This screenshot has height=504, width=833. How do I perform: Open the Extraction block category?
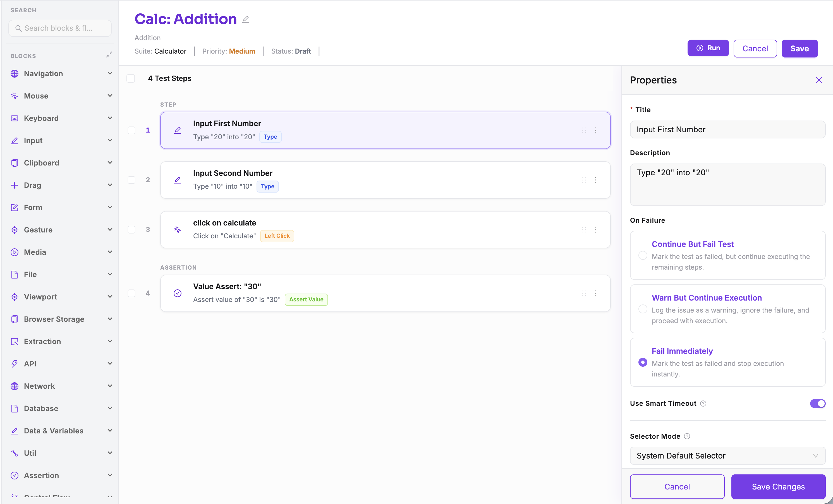click(x=61, y=341)
